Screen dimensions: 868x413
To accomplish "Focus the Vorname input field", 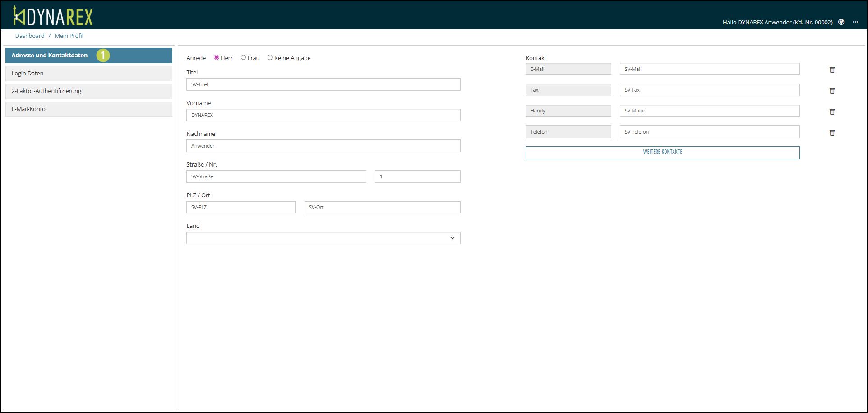I will tap(323, 115).
